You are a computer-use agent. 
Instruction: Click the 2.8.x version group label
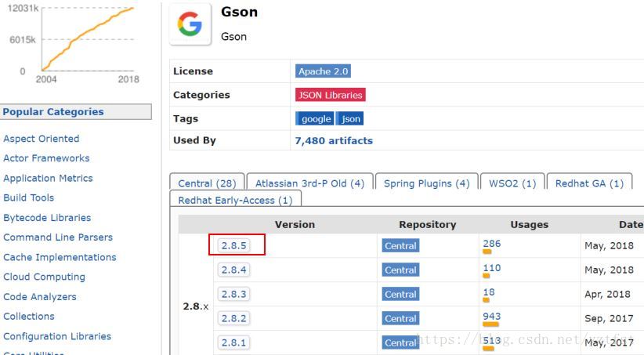coord(196,306)
